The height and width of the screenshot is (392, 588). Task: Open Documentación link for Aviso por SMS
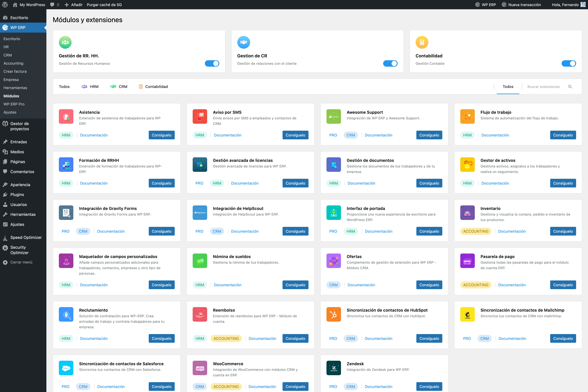(228, 135)
